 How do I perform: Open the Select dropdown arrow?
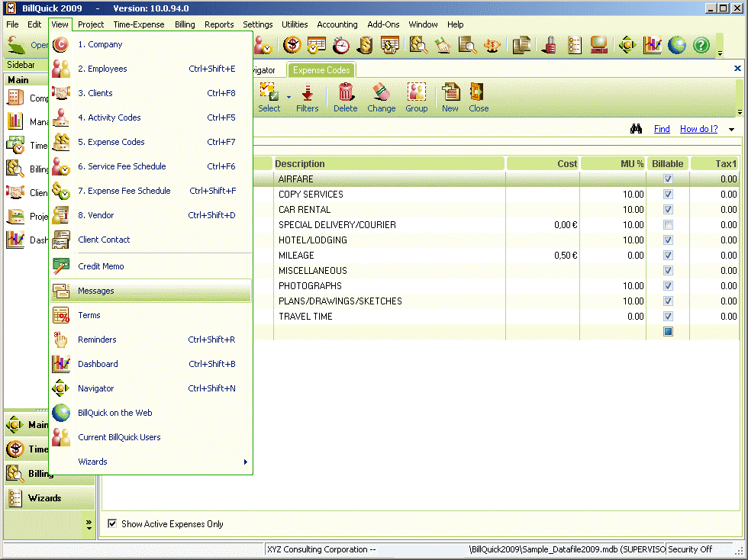289,98
